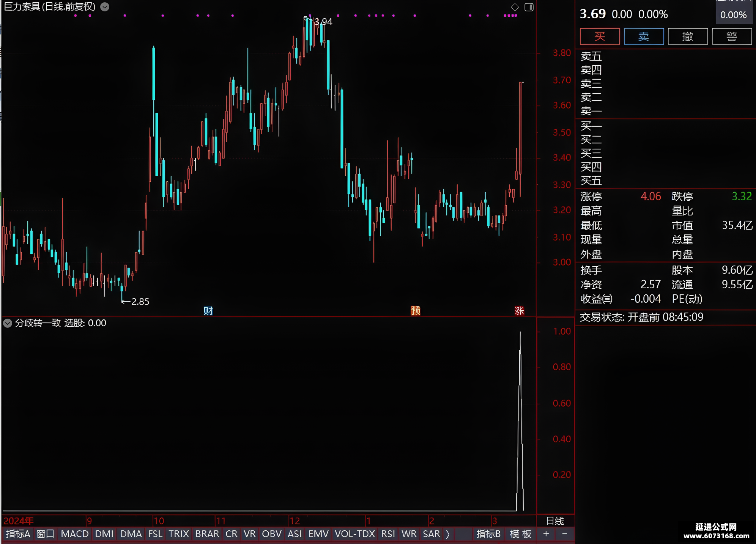This screenshot has height=544, width=756.
Task: Click the 12 month marker on the timeline
Action: pyautogui.click(x=295, y=520)
